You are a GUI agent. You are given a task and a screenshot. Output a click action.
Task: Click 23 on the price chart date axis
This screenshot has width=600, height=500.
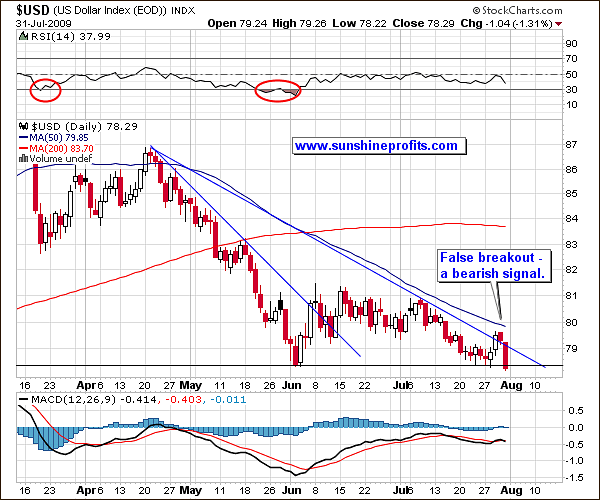49,385
